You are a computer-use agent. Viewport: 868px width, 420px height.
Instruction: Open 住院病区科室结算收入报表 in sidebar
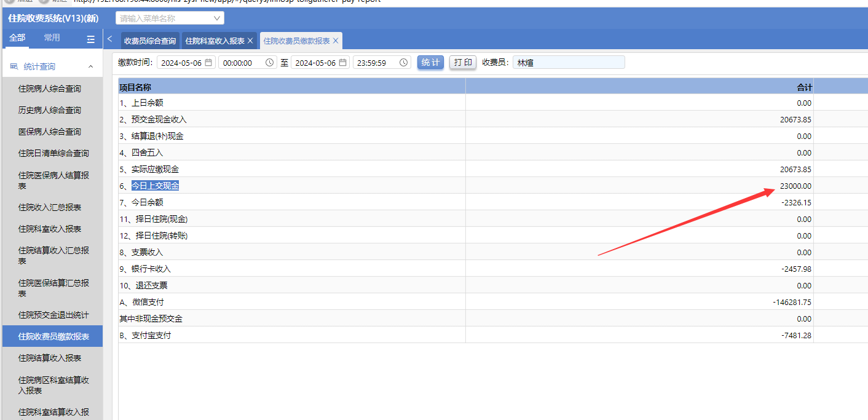[x=52, y=385]
